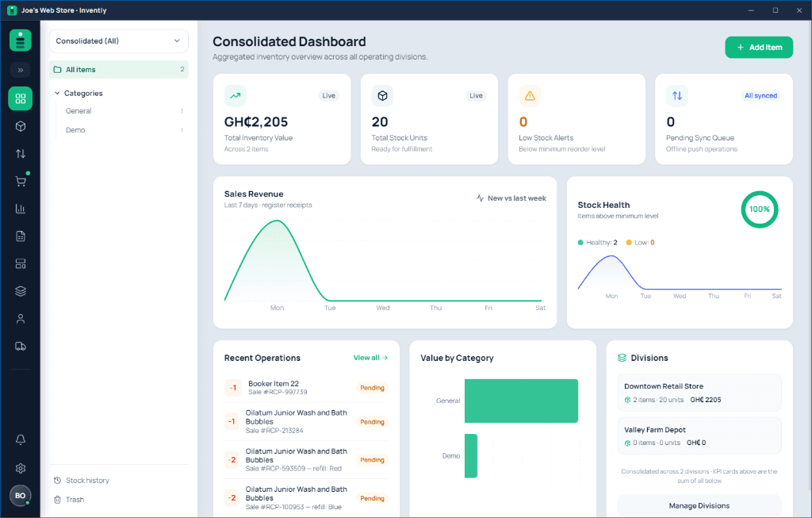Image resolution: width=812 pixels, height=518 pixels.
Task: Open the Trash link
Action: 69,500
